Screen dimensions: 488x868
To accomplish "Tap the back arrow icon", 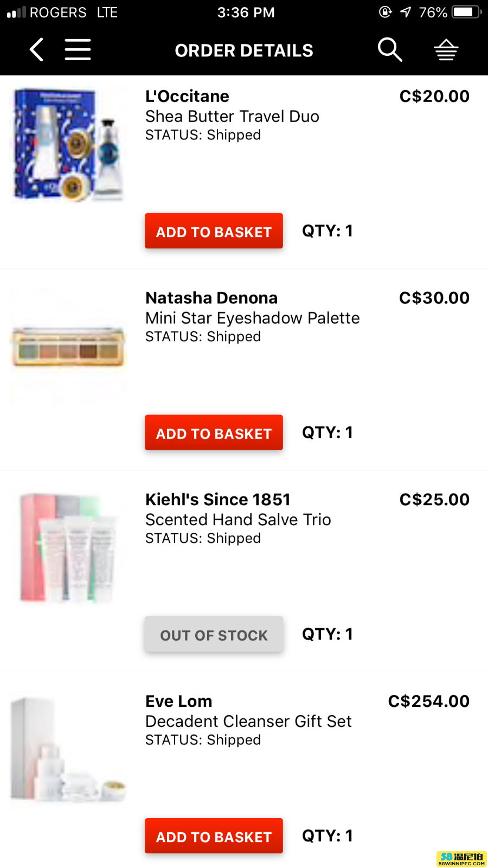I will 36,50.
